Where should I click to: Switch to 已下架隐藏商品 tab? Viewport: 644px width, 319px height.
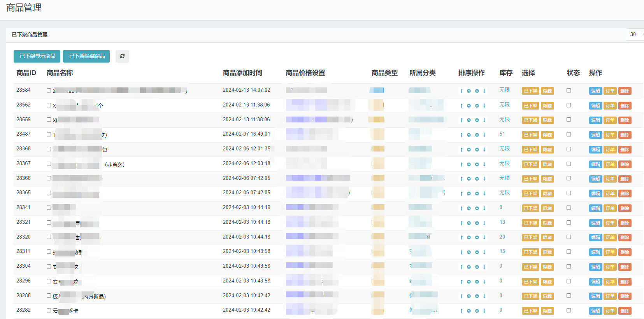pyautogui.click(x=86, y=56)
